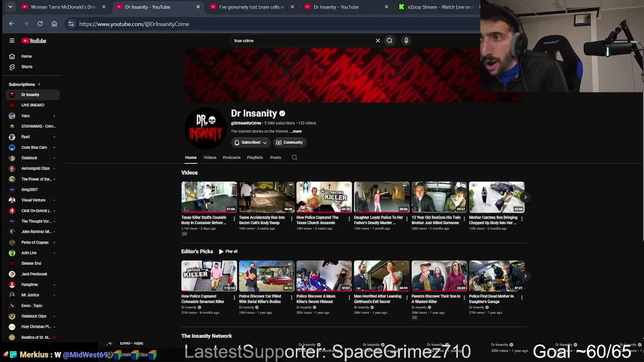This screenshot has height=362, width=644.
Task: Open the browser home page
Action: (54, 24)
